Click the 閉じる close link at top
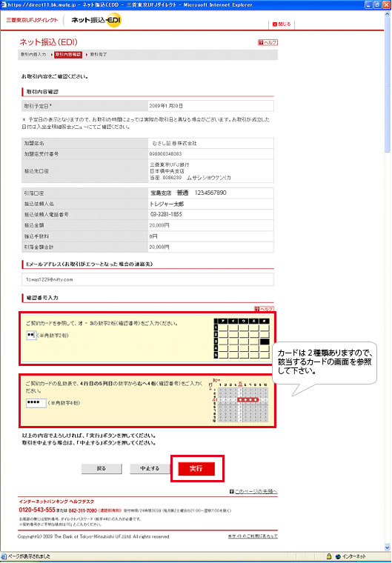The image size is (392, 563). [282, 24]
